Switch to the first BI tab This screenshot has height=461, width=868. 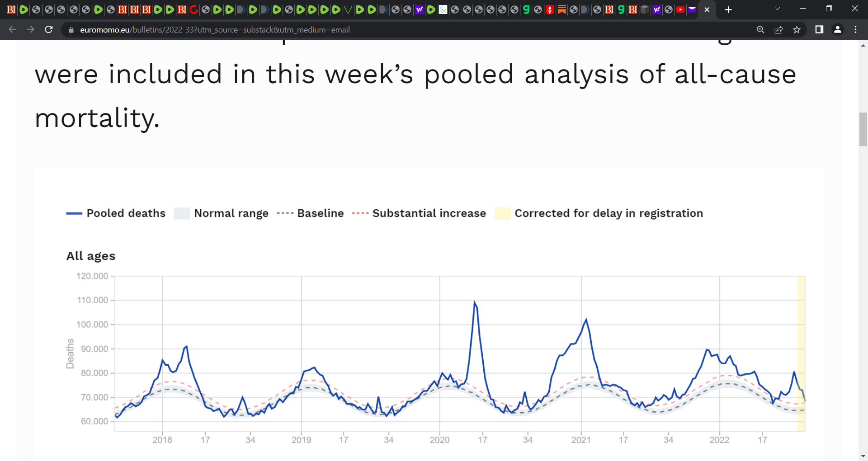[11, 9]
